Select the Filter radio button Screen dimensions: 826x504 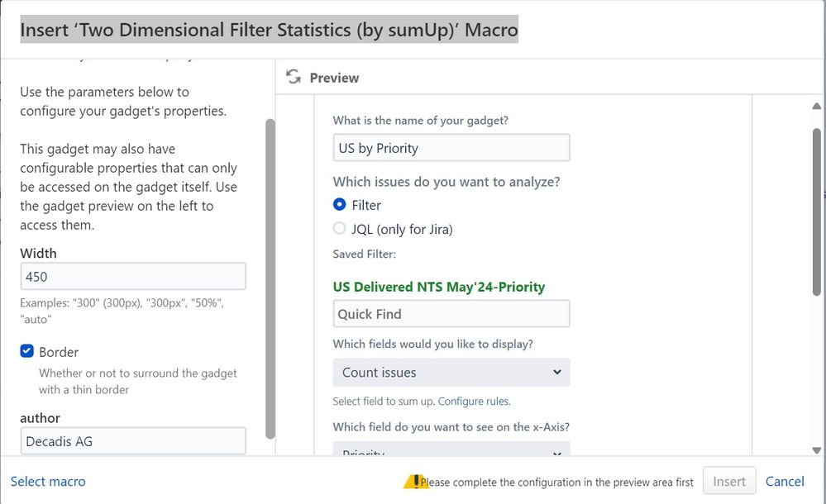[339, 205]
